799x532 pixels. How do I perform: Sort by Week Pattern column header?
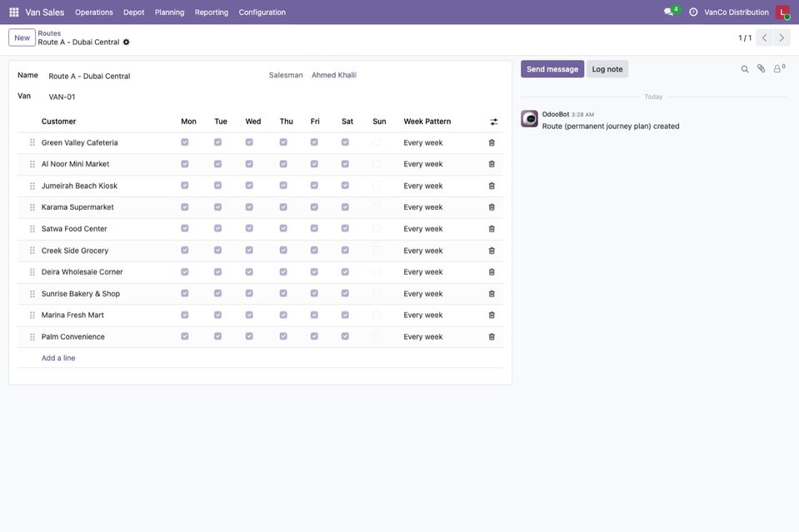pos(427,122)
